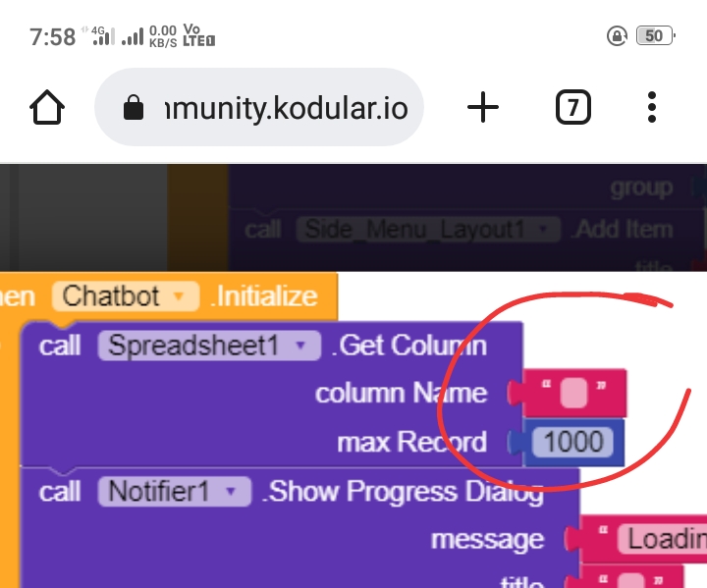Expand the Side_Menu_Layout1 dropdown
Viewport: 707px width, 588px height.
point(428,230)
